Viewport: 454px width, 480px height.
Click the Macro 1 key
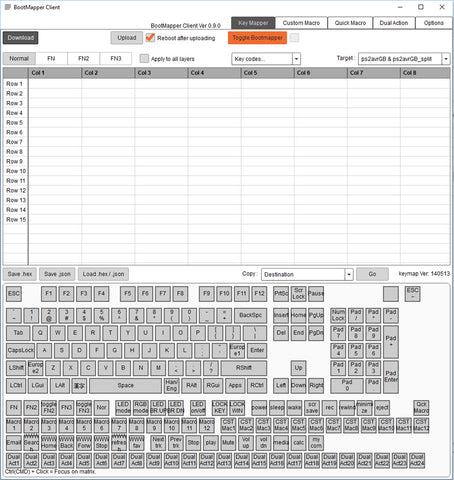(x=14, y=425)
